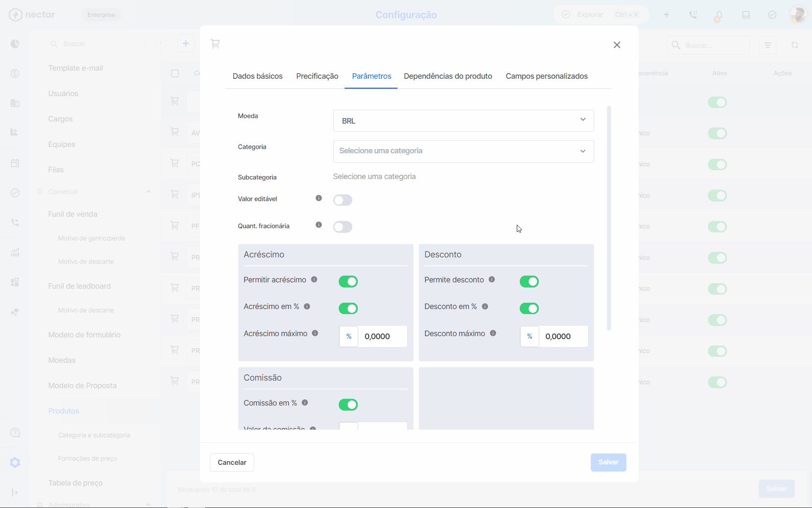Click the shopping cart icon in dialog header

click(215, 44)
